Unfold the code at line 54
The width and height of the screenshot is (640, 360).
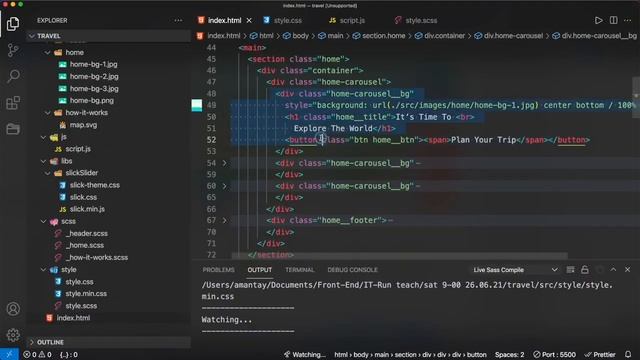click(224, 163)
